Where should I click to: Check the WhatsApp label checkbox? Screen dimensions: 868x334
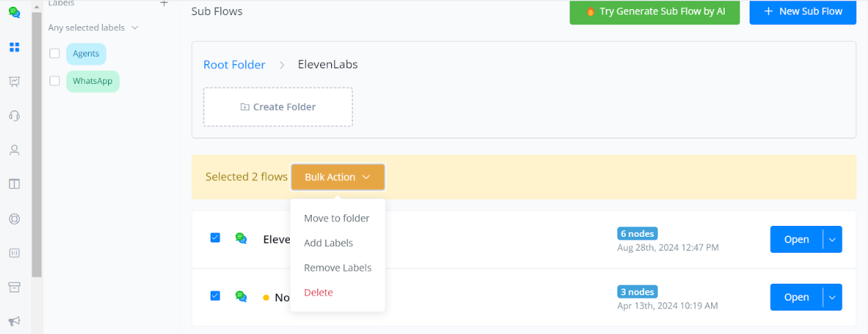click(55, 81)
